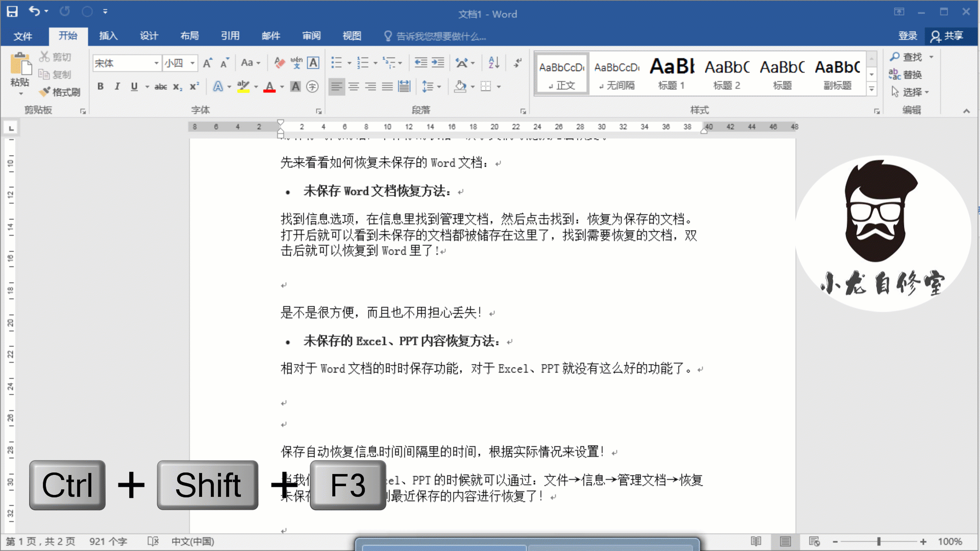
Task: Apply strikethrough abc formatting
Action: pyautogui.click(x=161, y=87)
